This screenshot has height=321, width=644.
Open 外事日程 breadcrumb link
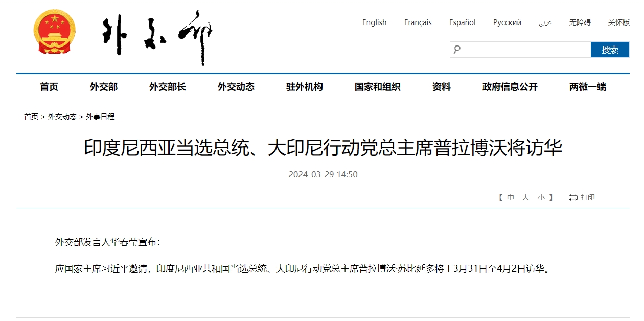tap(100, 117)
